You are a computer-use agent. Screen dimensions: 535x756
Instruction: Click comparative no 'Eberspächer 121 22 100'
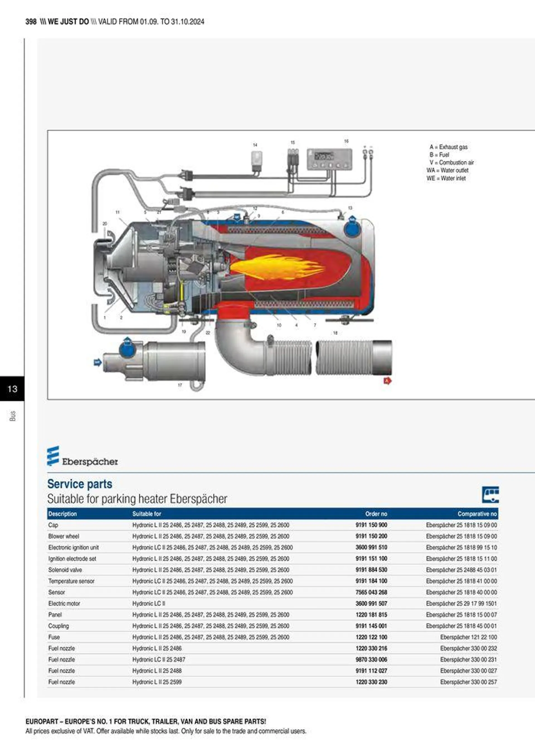coord(469,637)
